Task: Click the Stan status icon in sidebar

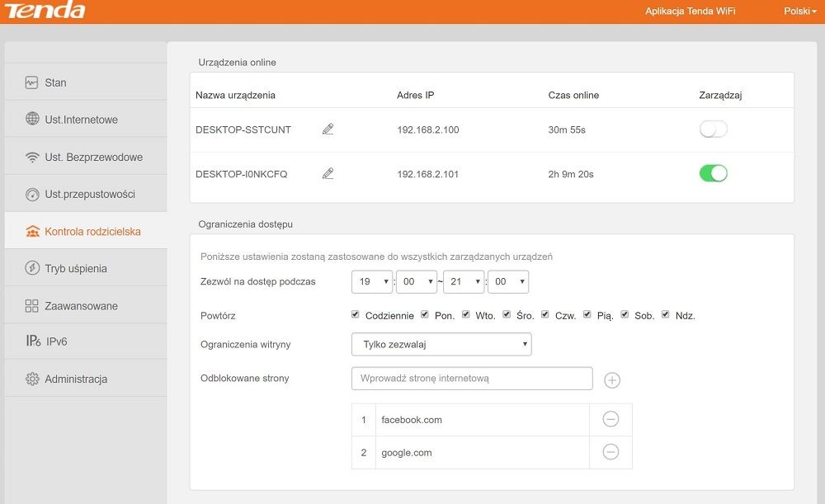Action: coord(31,82)
